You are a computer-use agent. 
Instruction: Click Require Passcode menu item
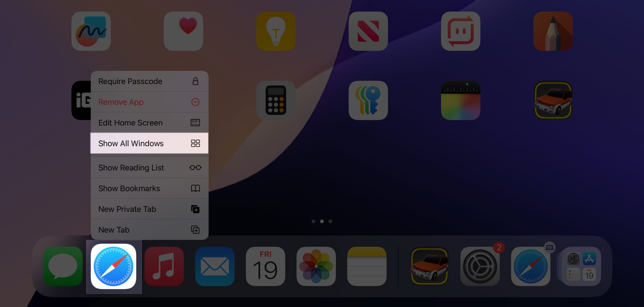click(149, 81)
